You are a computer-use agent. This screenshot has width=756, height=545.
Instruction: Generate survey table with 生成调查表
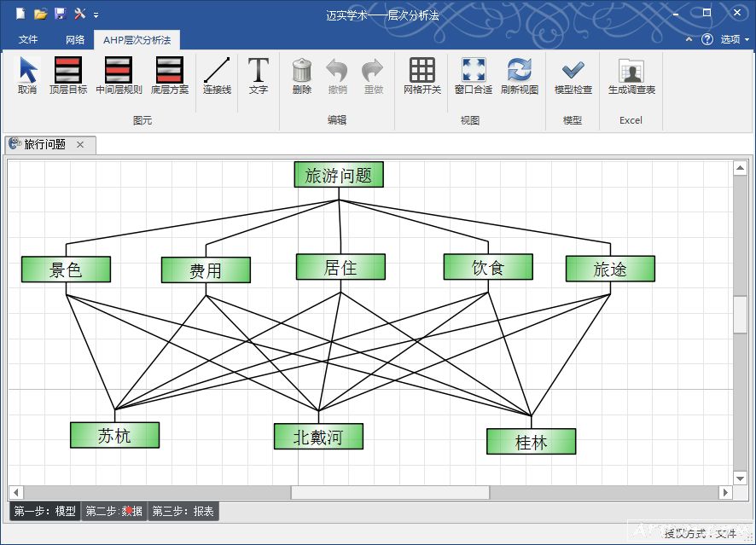pyautogui.click(x=631, y=75)
